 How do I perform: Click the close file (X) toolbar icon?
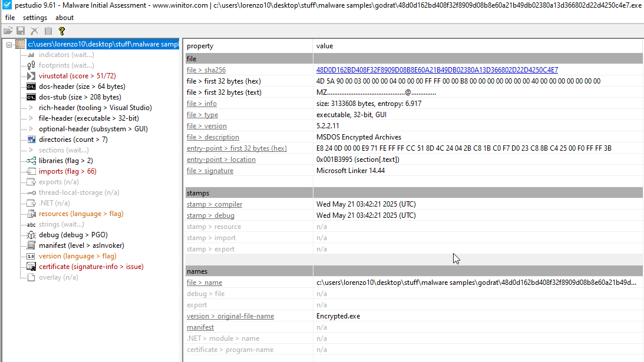35,31
